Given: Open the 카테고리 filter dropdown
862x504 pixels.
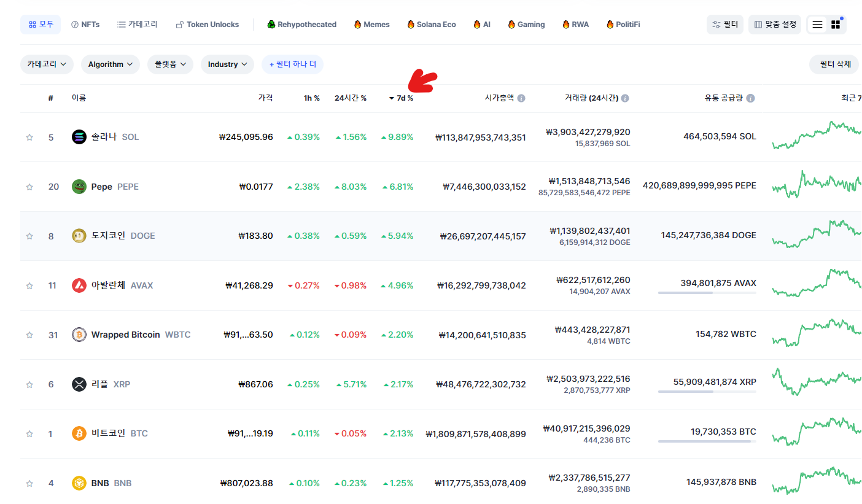Looking at the screenshot, I should click(47, 64).
